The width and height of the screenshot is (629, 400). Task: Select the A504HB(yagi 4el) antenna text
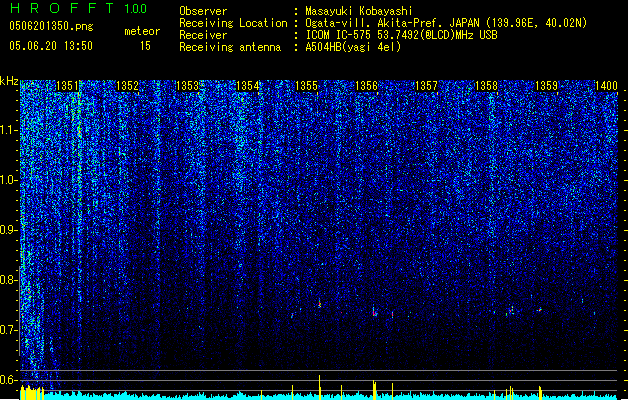tap(353, 47)
